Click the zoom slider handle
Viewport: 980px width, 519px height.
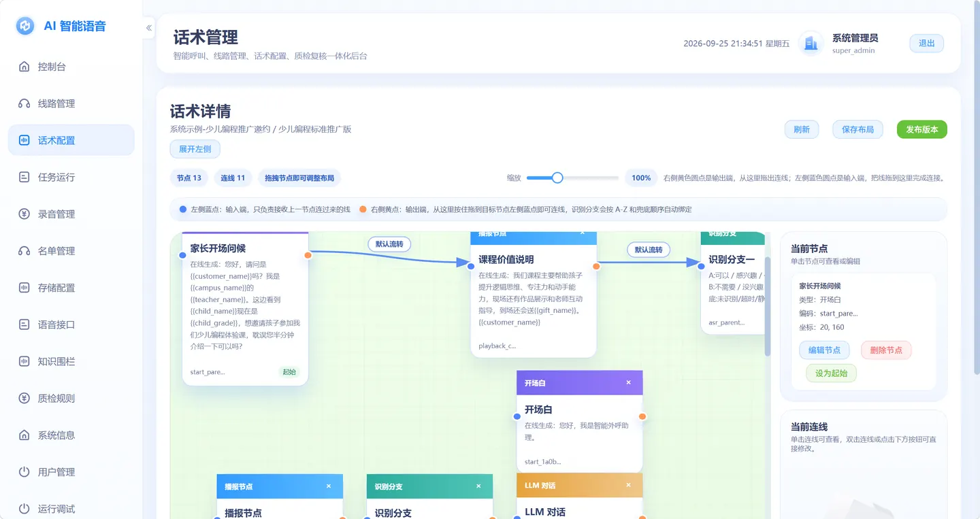coord(557,178)
